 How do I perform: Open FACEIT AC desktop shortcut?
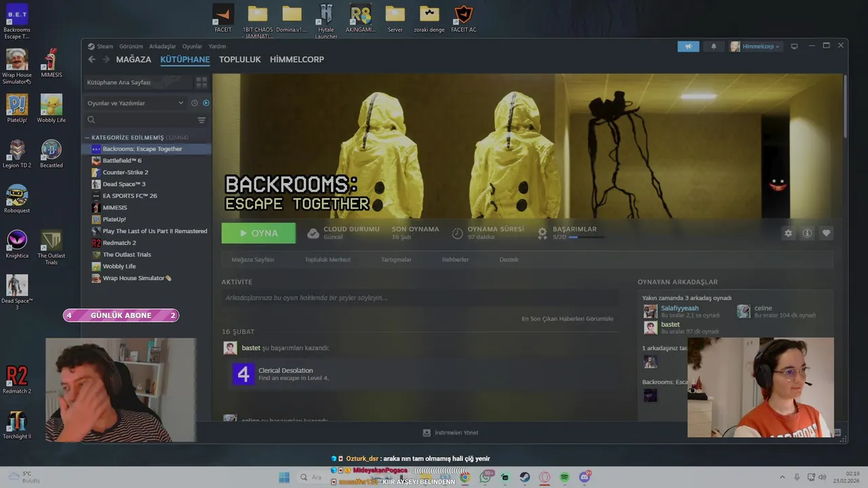[x=463, y=18]
